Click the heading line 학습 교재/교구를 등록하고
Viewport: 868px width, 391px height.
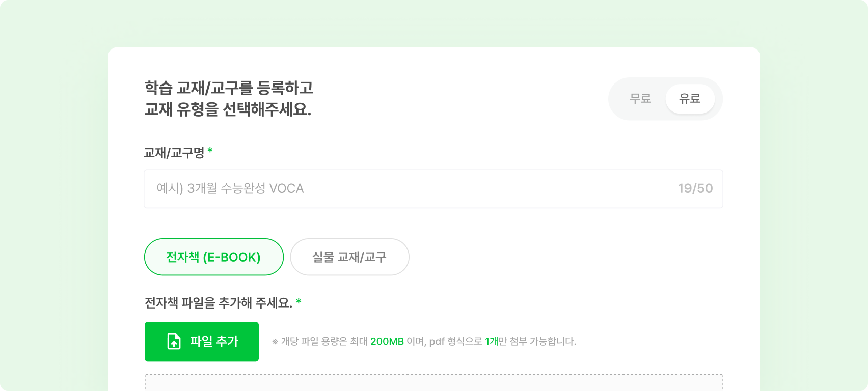(x=229, y=88)
